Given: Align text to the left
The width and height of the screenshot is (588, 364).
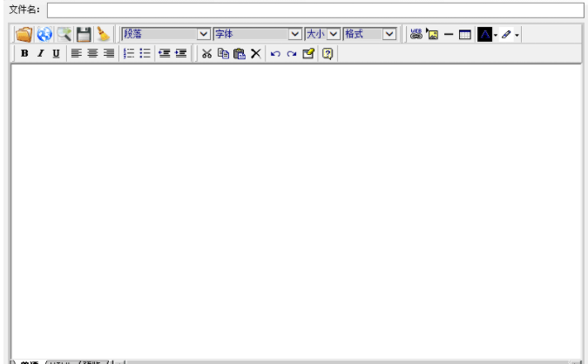Looking at the screenshot, I should point(77,54).
